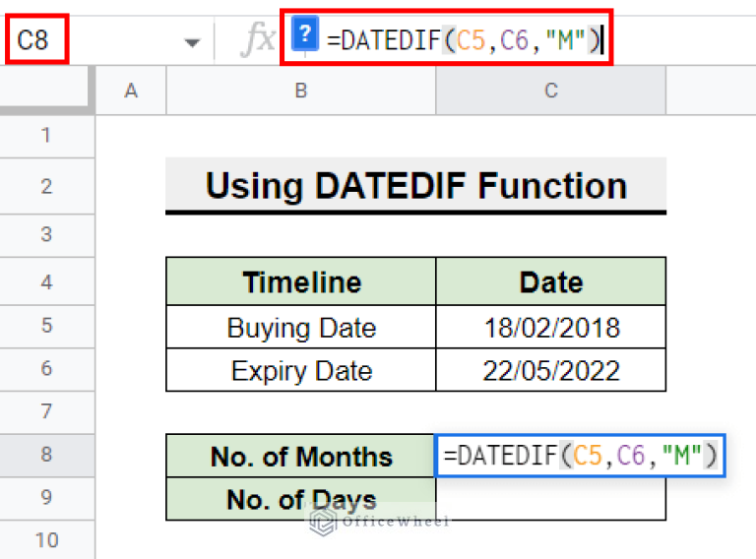The height and width of the screenshot is (559, 756).
Task: Click the 'No. of Days' cell
Action: click(301, 499)
